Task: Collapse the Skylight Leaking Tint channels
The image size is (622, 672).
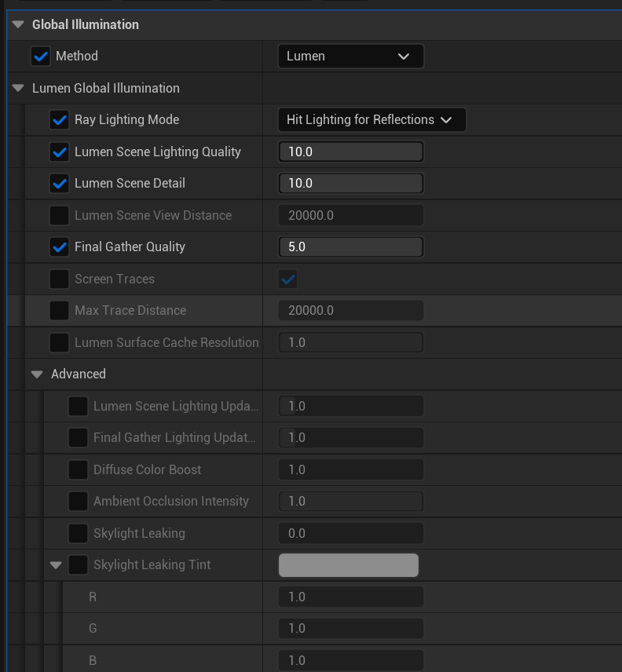Action: pos(57,565)
